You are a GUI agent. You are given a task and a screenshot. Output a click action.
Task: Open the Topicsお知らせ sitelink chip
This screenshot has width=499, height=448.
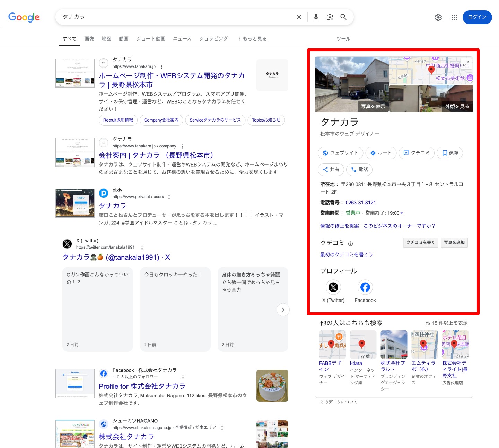coord(266,120)
